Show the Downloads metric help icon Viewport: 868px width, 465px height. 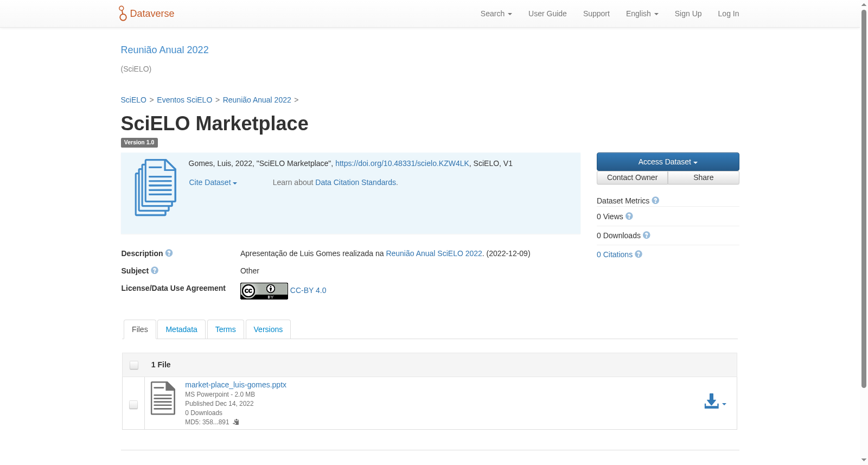(x=647, y=235)
